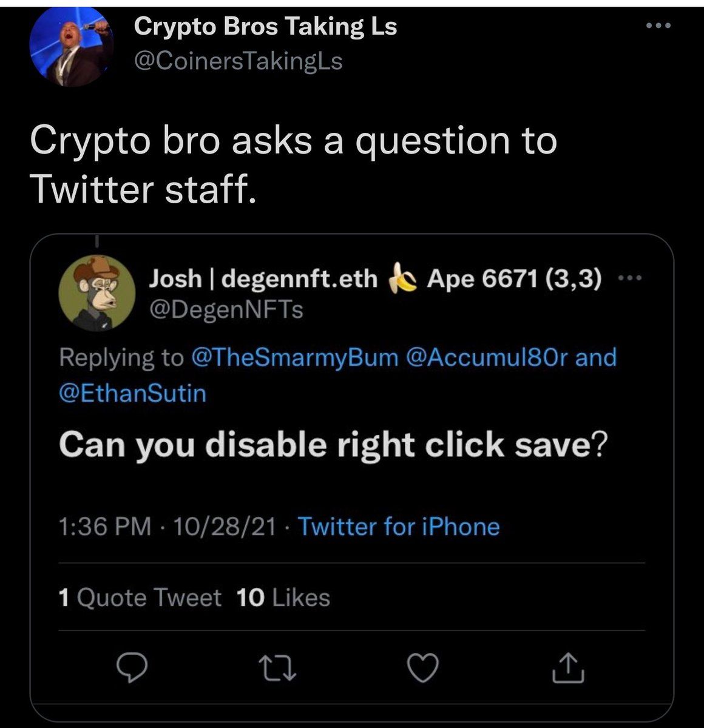Screen dimensions: 704x728
Task: Click the Josh | degennft.eth display name
Action: [x=263, y=278]
